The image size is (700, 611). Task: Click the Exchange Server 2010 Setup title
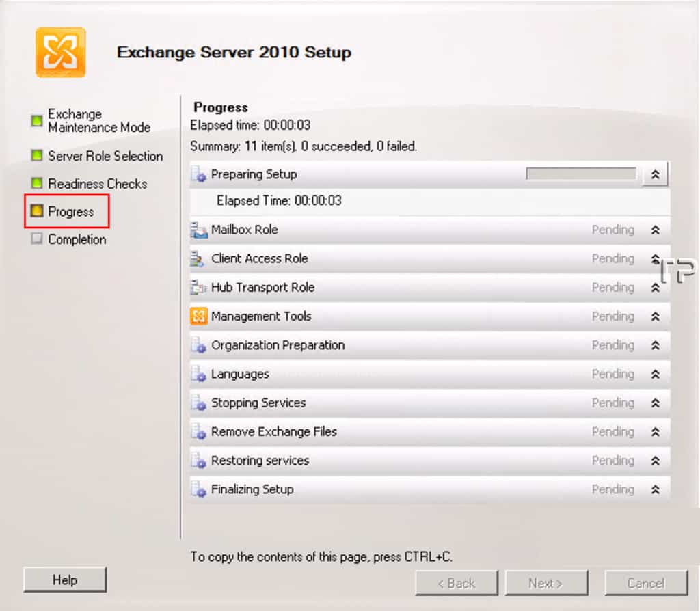pyautogui.click(x=234, y=52)
